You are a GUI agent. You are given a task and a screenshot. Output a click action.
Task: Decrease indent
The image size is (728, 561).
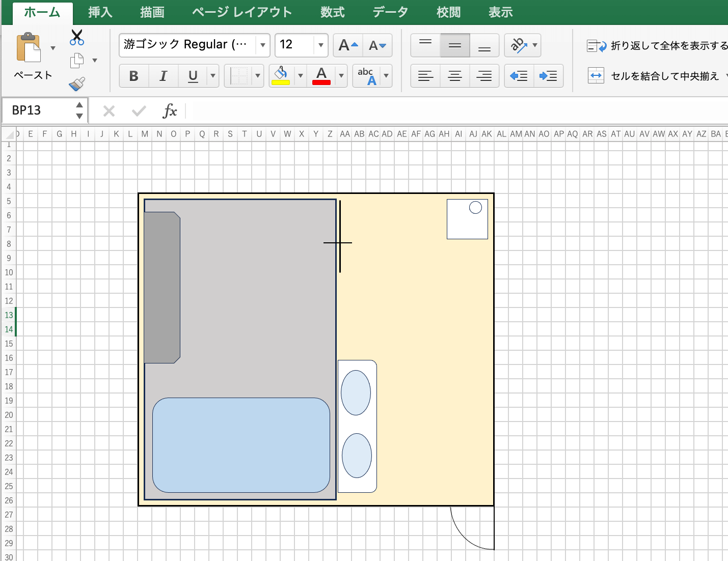point(519,76)
